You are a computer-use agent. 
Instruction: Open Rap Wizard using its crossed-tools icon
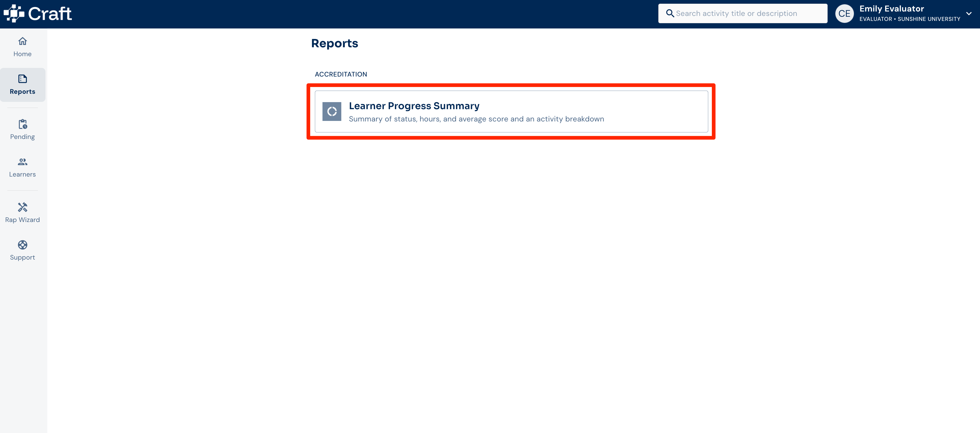(x=22, y=207)
